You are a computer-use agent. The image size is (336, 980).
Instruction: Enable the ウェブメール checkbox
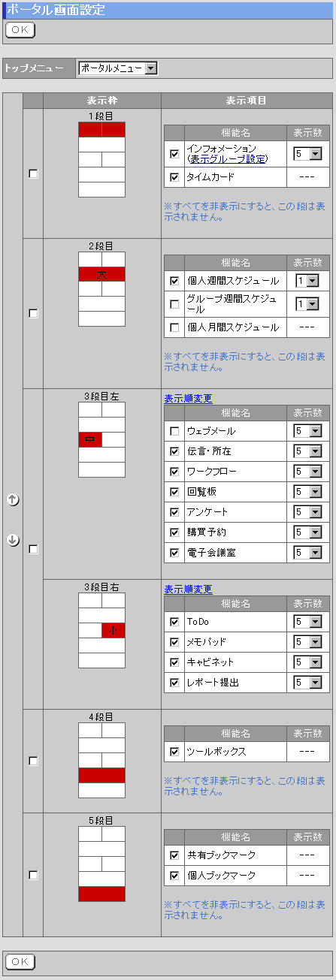pos(174,431)
